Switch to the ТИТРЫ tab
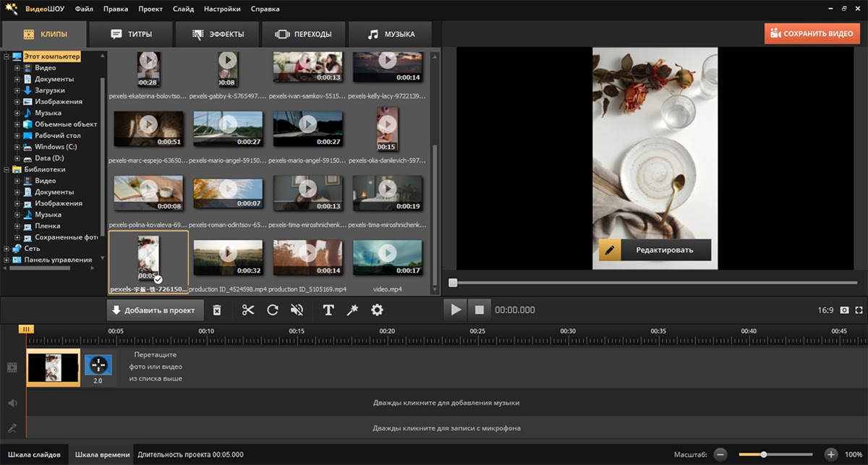This screenshot has height=465, width=868. [x=131, y=34]
